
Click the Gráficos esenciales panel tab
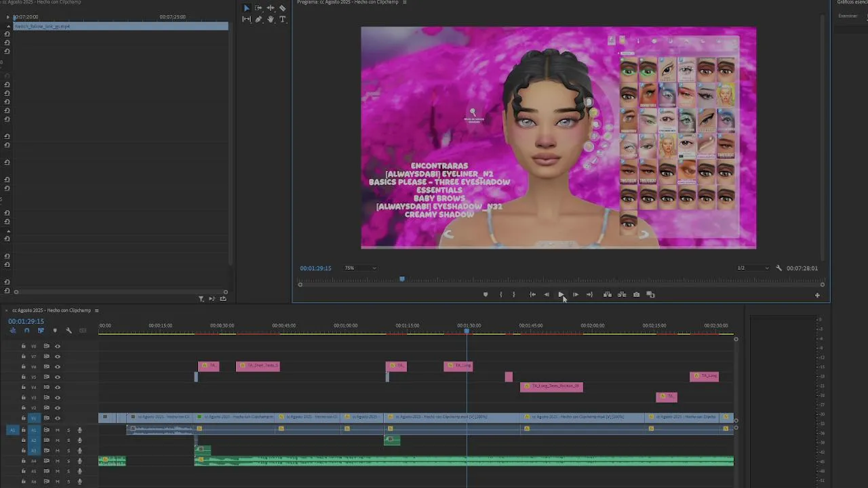click(852, 2)
